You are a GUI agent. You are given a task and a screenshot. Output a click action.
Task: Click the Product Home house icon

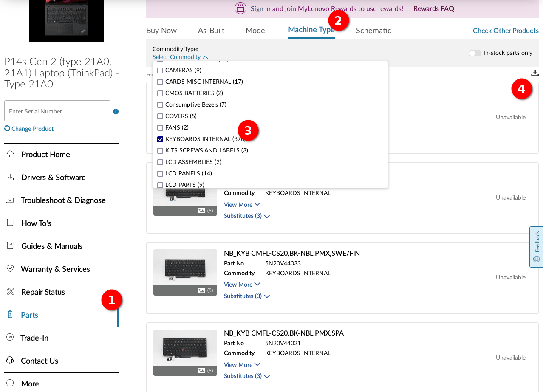pos(11,154)
